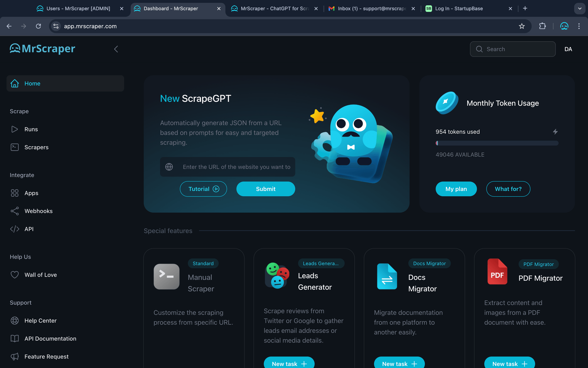Bookmark this page with the star icon
This screenshot has width=588, height=368.
pyautogui.click(x=522, y=26)
